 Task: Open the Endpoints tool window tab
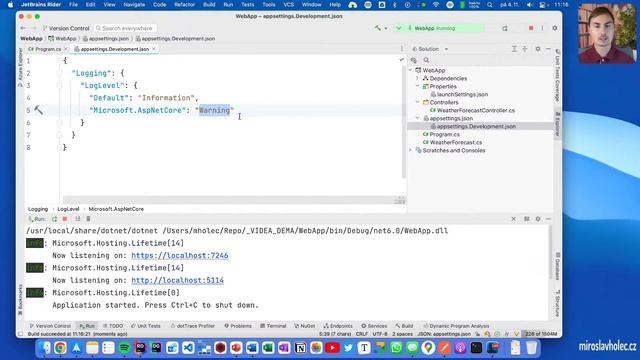[x=338, y=326]
